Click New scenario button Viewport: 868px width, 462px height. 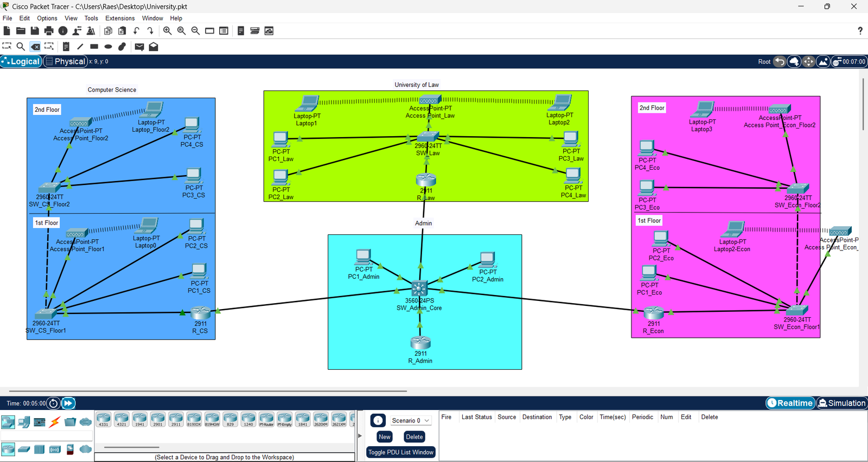[385, 437]
